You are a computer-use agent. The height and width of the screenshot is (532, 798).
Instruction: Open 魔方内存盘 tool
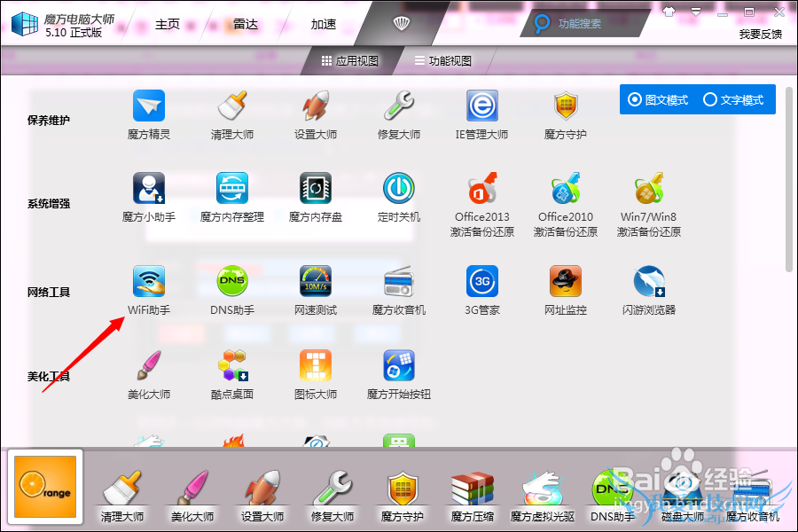pos(316,188)
